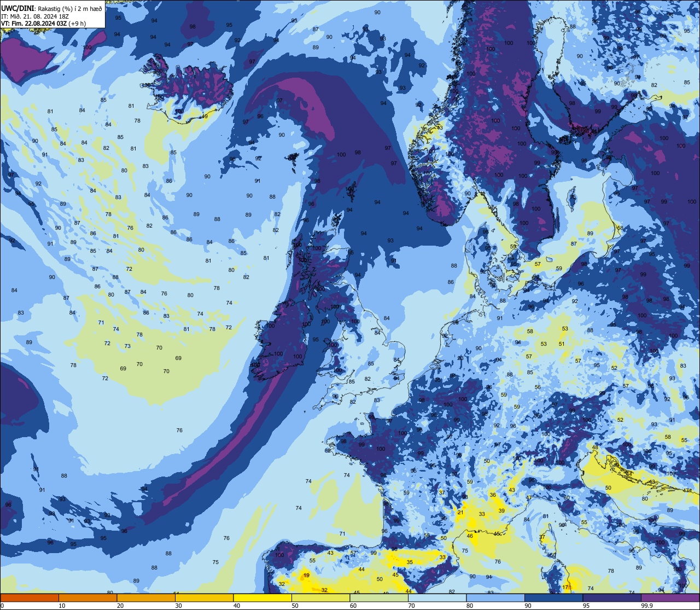Pick the bright yellow 40–50 legend swatch
Screen dimensions: 700x610
[262, 597]
